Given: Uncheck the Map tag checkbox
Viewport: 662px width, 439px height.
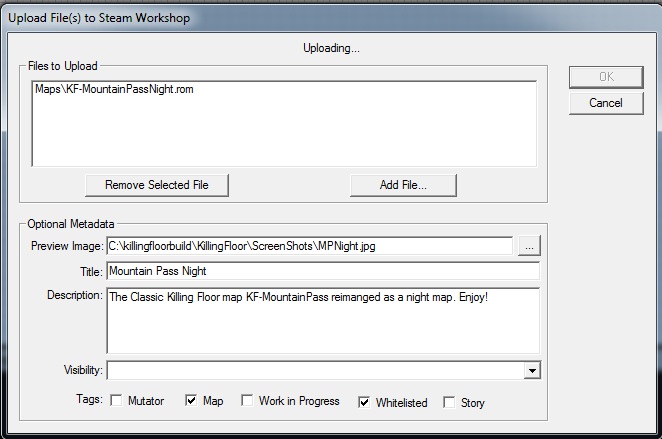Looking at the screenshot, I should click(x=191, y=400).
